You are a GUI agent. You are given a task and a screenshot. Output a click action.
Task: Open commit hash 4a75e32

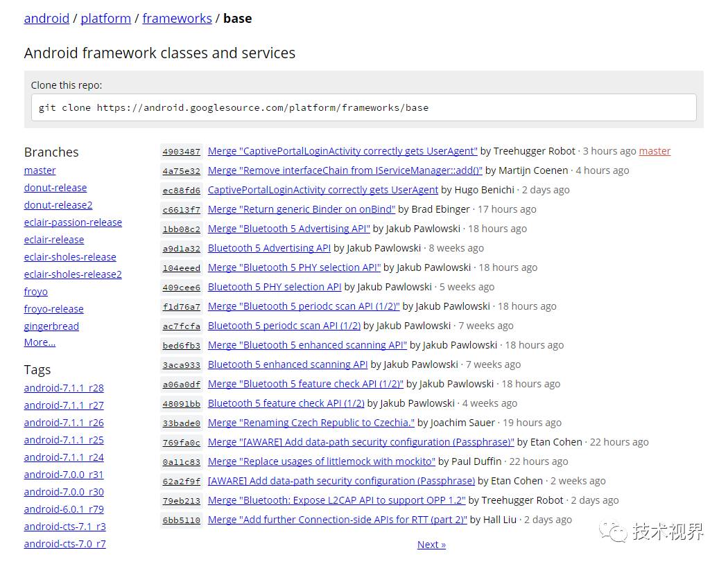tap(182, 171)
